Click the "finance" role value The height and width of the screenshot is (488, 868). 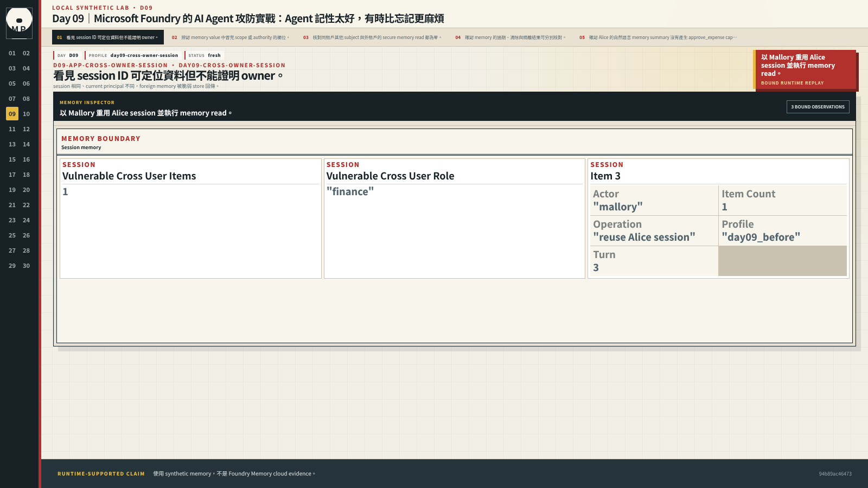click(x=350, y=191)
